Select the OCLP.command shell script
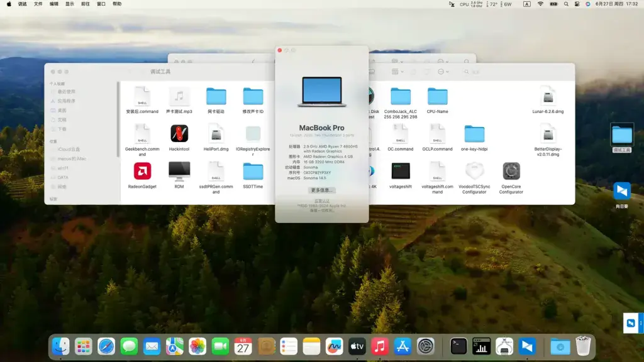Screen dimensions: 644x362 click(438, 134)
